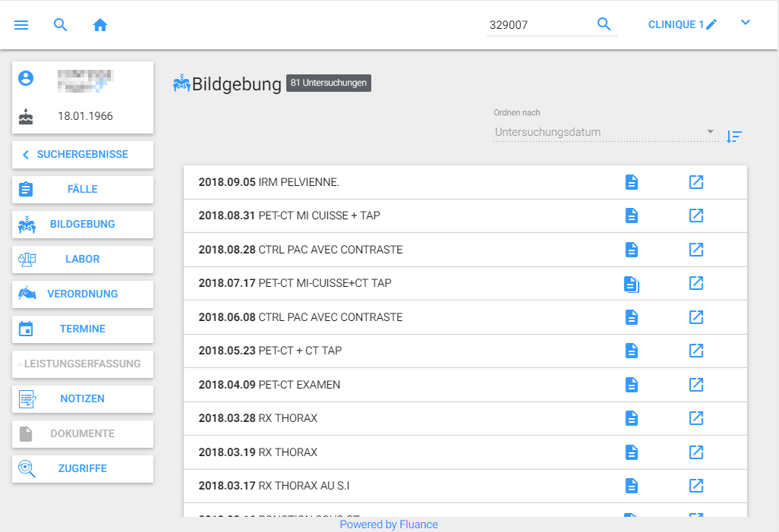
Task: Open the Verordnung section
Action: pos(83,294)
